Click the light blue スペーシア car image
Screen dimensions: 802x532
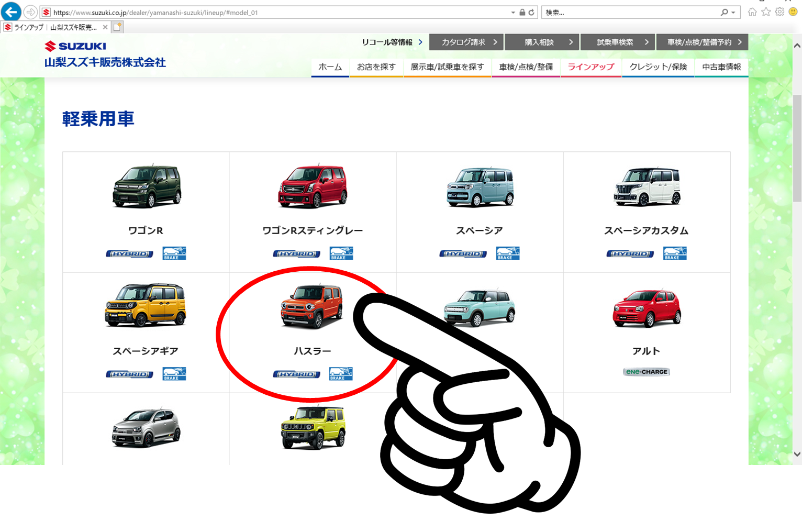pos(480,187)
